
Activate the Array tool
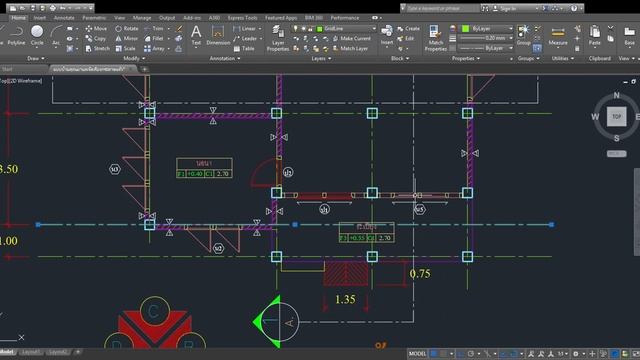click(x=154, y=48)
